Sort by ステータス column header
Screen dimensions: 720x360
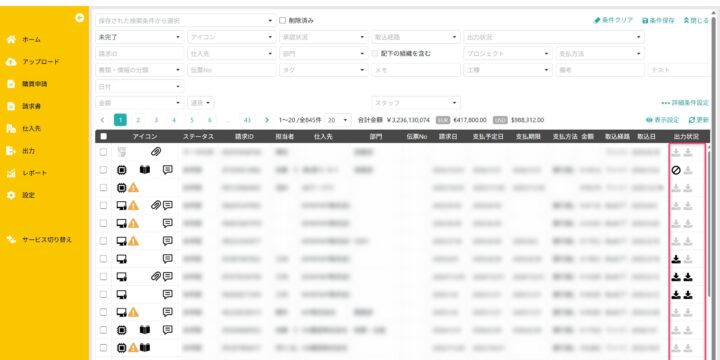coord(198,136)
